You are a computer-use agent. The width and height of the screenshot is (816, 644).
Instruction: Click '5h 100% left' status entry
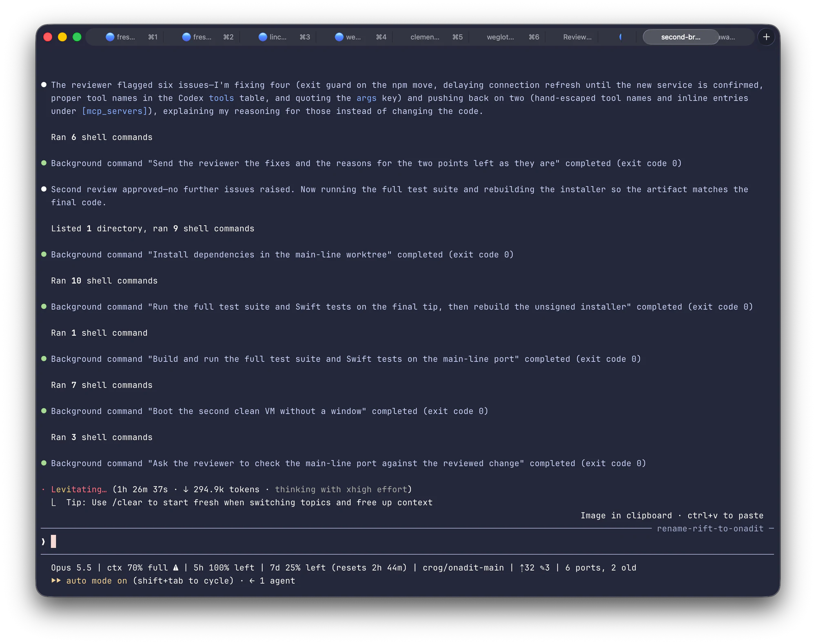[x=224, y=568]
